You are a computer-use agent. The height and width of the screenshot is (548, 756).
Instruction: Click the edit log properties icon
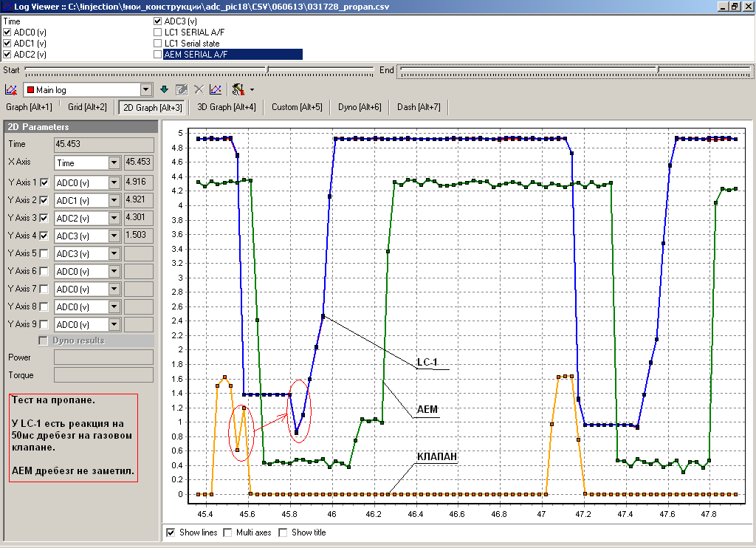coord(181,89)
